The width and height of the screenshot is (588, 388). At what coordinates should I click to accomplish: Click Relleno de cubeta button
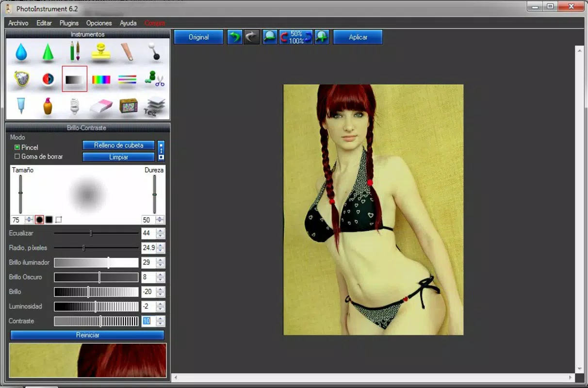119,145
